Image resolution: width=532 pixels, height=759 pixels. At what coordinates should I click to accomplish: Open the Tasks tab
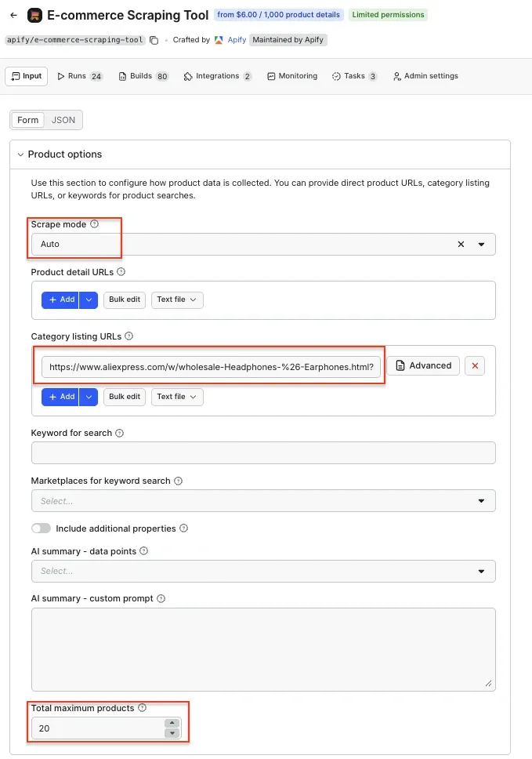(x=354, y=76)
